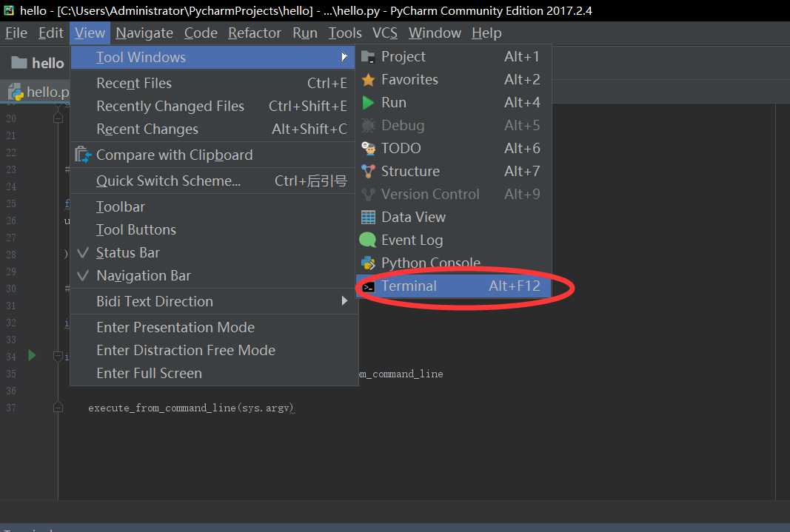The image size is (790, 532).
Task: Click the Data View grid icon
Action: point(368,218)
